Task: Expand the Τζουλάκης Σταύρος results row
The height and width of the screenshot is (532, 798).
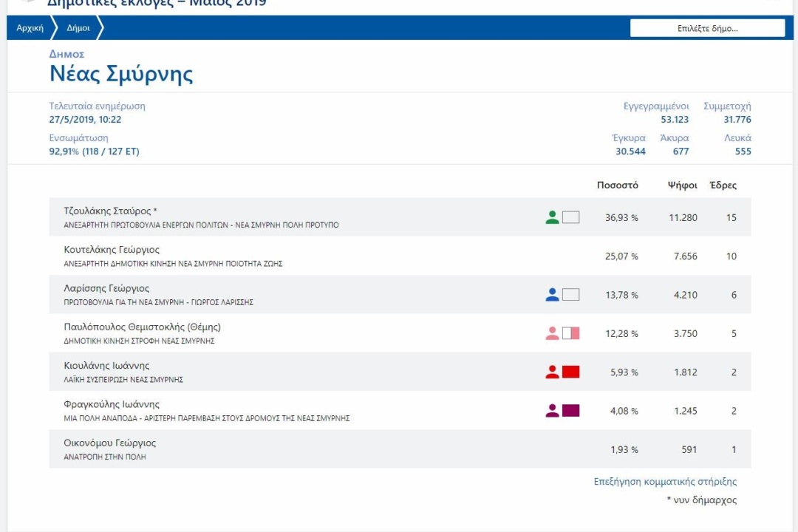Action: pos(296,216)
